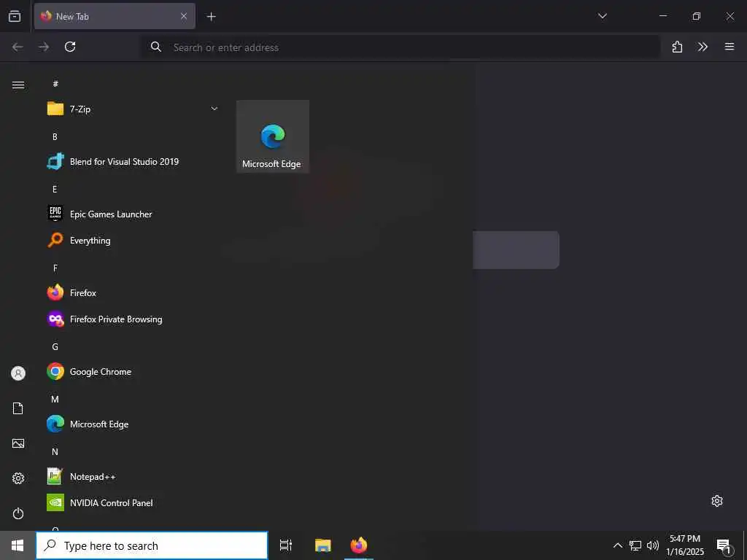Screen dimensions: 747x560
Task: Click the Firefox back button
Action: point(18,47)
